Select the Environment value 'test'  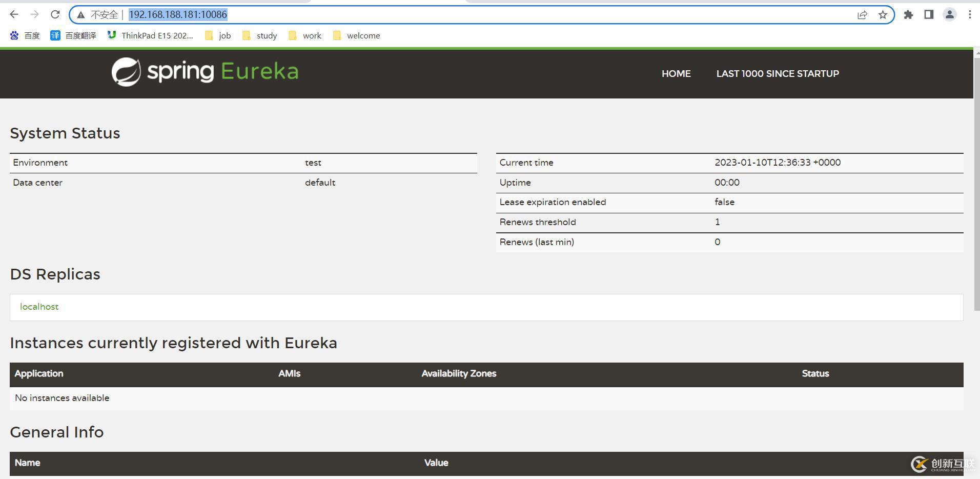click(313, 163)
